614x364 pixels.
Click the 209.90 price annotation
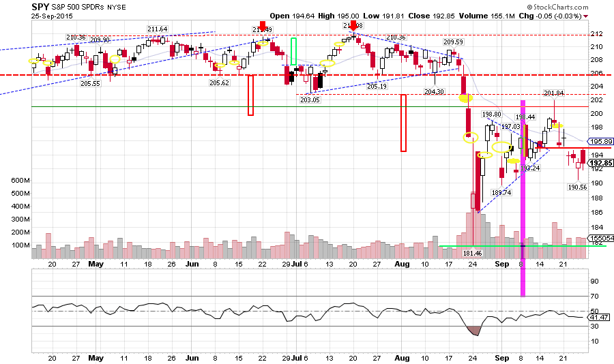coord(100,40)
